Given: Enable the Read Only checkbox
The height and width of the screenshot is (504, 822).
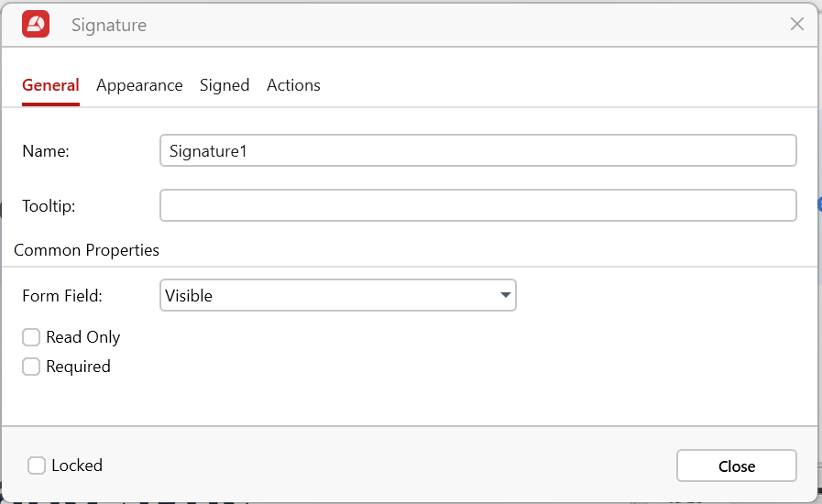Looking at the screenshot, I should click(x=31, y=337).
